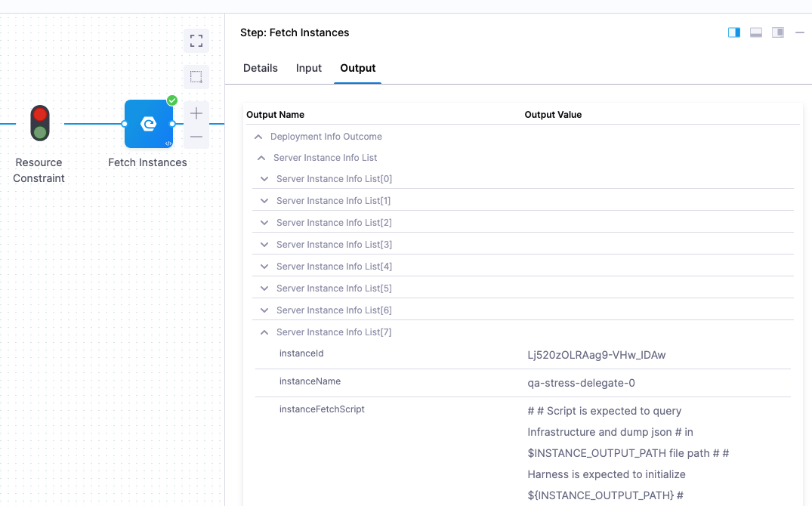The width and height of the screenshot is (812, 506).
Task: Click the selection rectangle canvas tool
Action: [x=196, y=76]
